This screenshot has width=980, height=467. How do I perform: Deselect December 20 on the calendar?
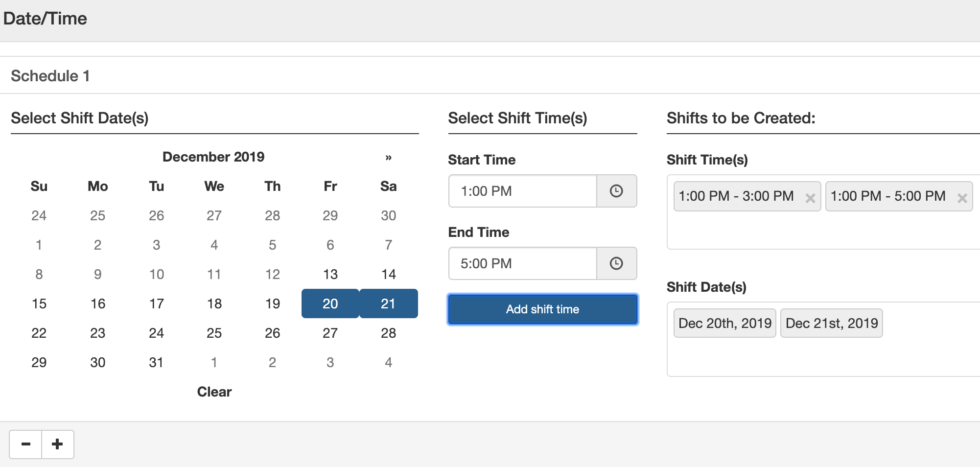coord(330,304)
